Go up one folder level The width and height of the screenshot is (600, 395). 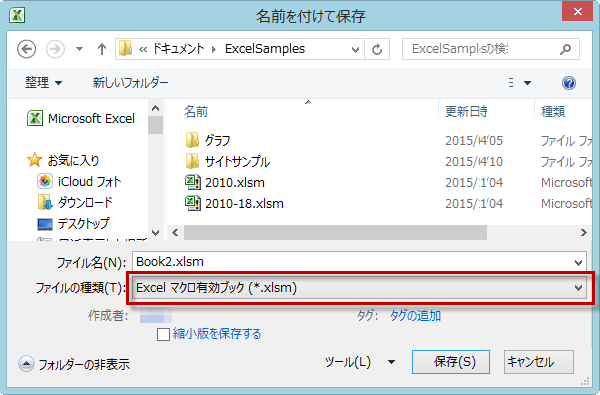pos(101,49)
